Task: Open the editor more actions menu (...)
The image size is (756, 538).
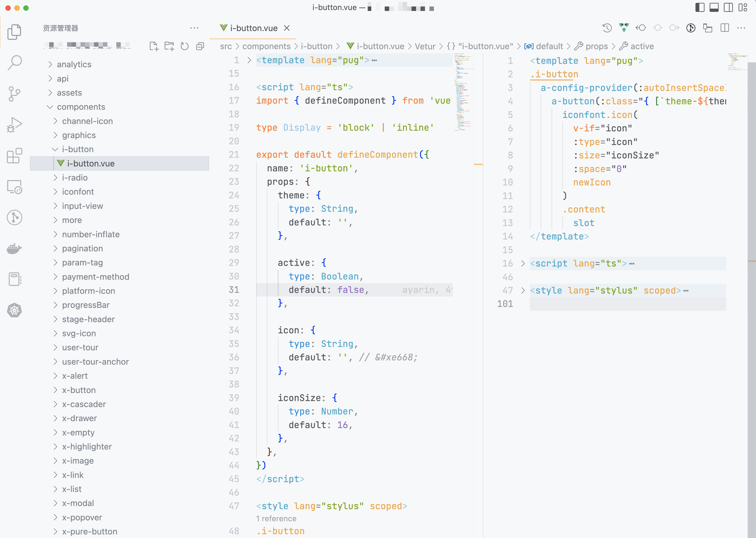Action: 741,28
